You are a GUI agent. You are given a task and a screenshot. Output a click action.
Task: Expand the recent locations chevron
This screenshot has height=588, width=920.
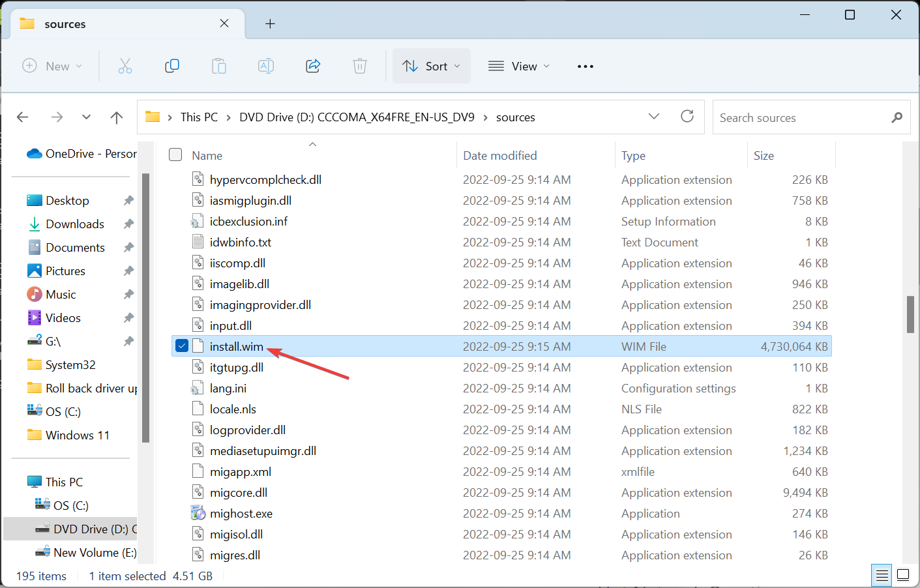pos(87,117)
